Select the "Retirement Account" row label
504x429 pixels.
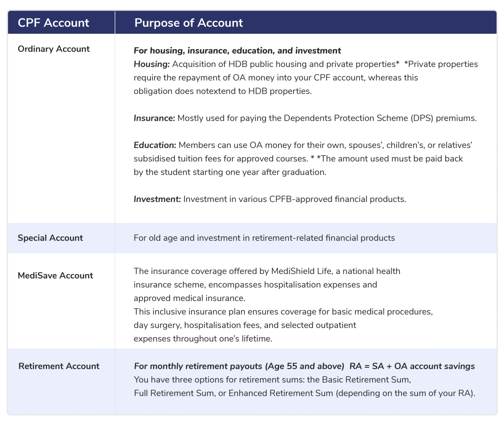59,366
